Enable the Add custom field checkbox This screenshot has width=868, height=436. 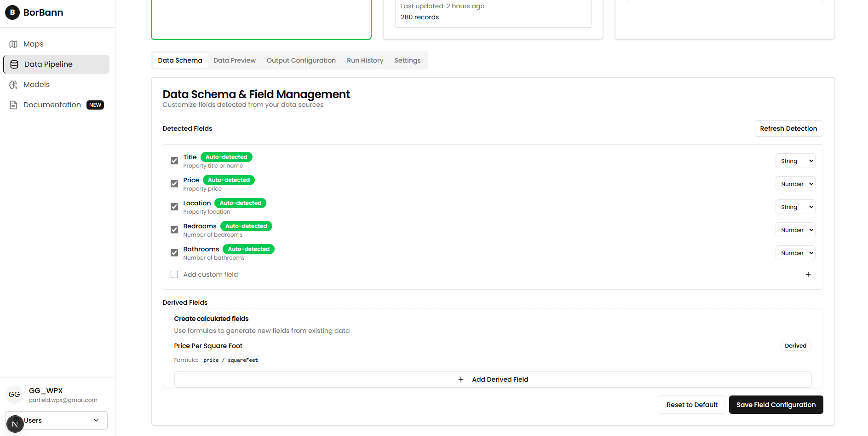click(174, 274)
